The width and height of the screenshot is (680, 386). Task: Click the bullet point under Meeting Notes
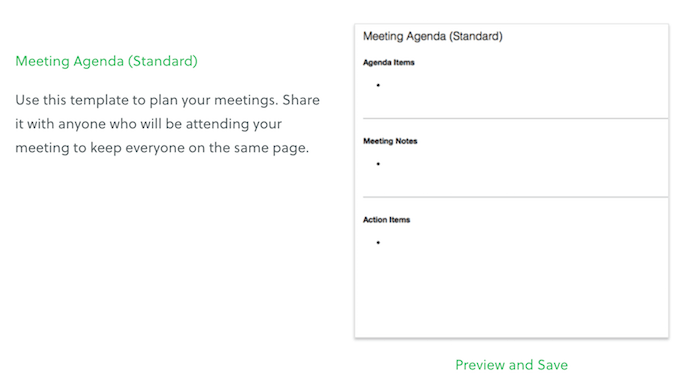378,164
